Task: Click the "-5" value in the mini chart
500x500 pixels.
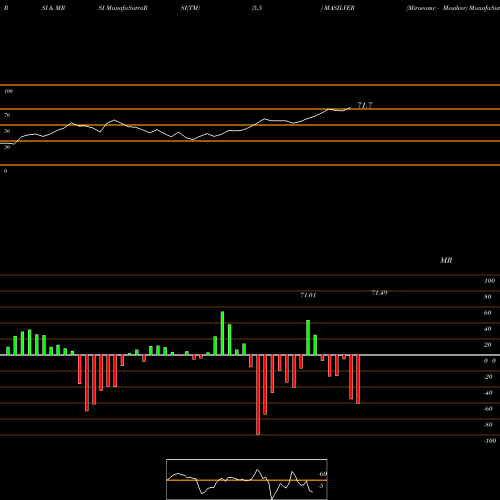Action: pos(320,486)
